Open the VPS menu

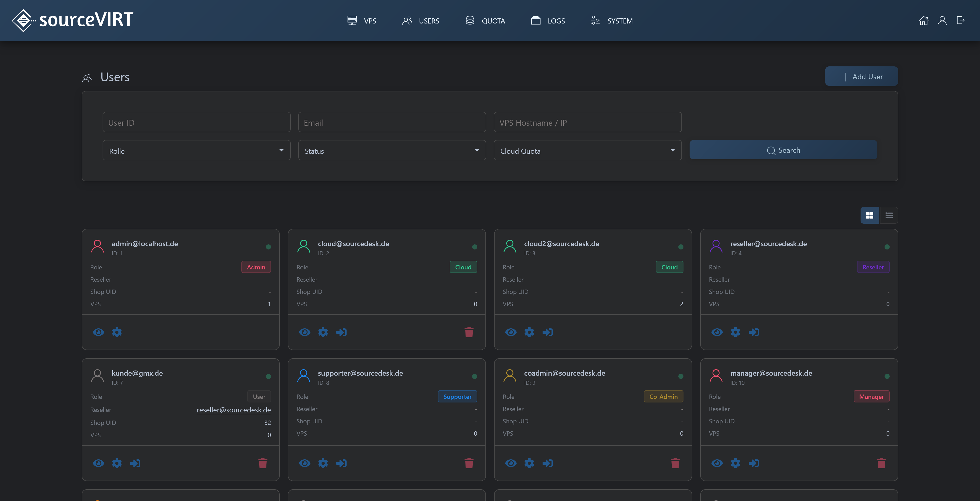click(362, 21)
